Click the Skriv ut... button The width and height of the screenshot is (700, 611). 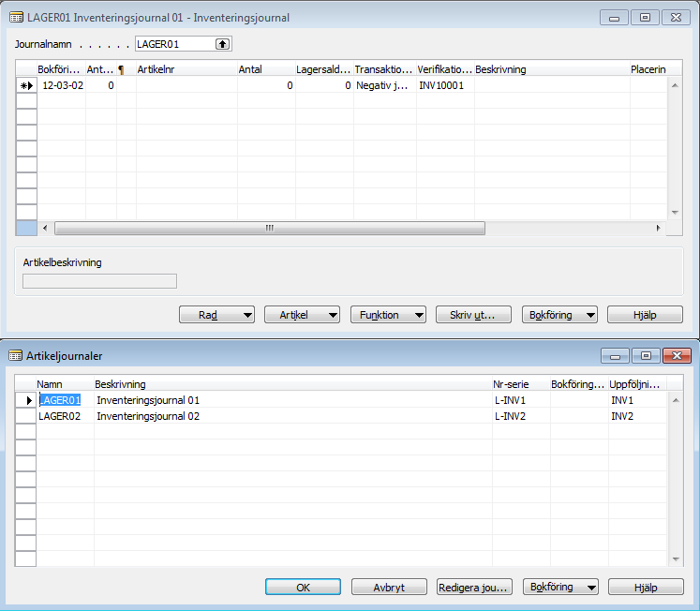pyautogui.click(x=473, y=315)
